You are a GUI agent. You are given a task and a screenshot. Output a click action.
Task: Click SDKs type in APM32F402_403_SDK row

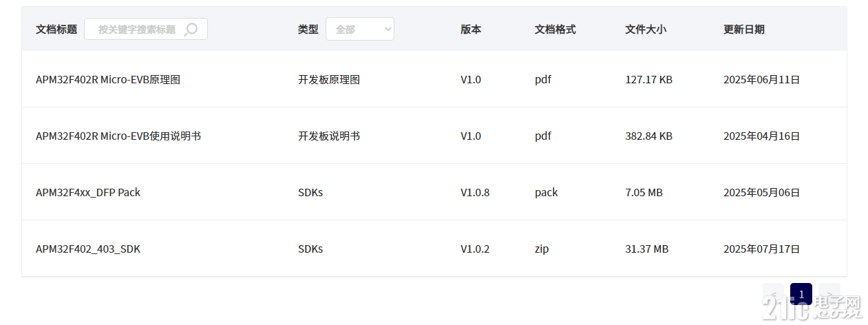click(x=310, y=249)
